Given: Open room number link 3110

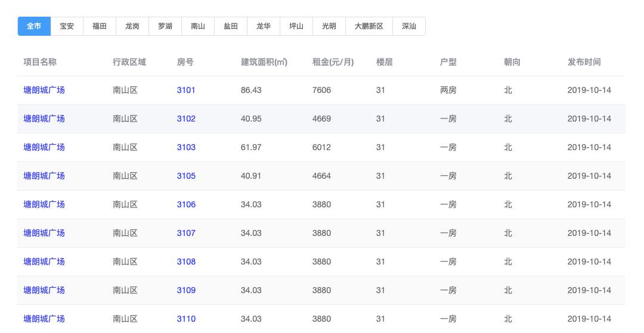Looking at the screenshot, I should coord(186,319).
